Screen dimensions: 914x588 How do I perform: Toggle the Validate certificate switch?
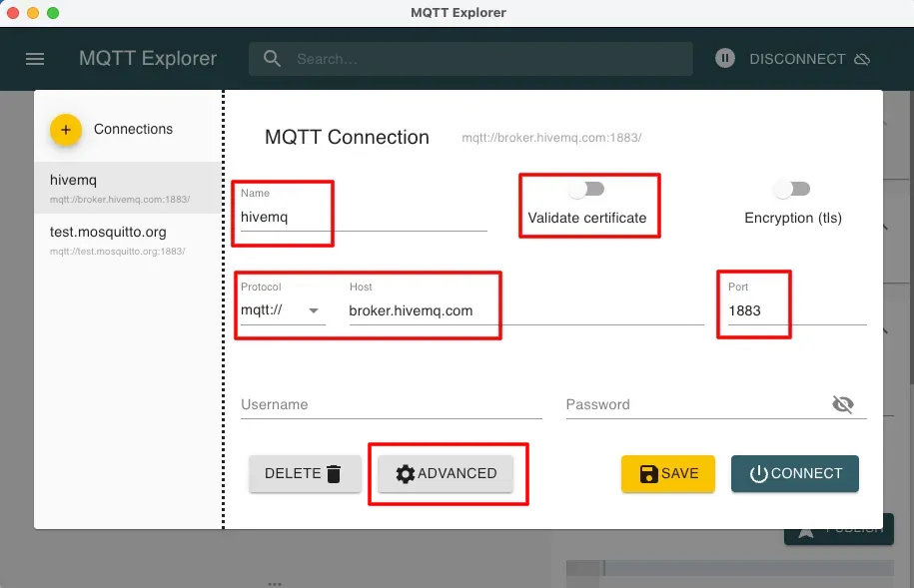(x=587, y=189)
